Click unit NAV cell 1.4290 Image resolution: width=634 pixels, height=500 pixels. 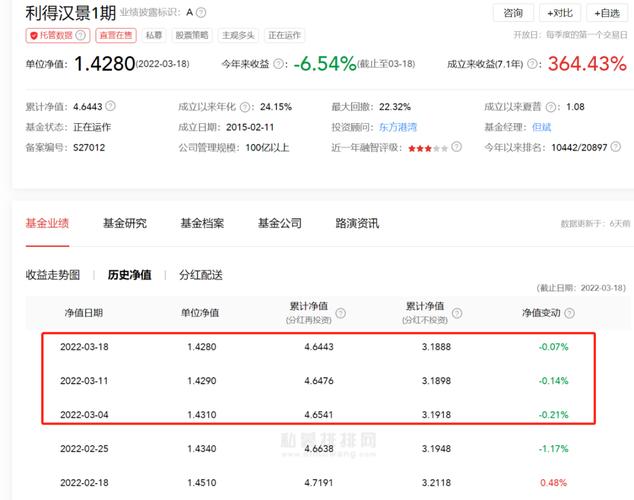pos(202,381)
